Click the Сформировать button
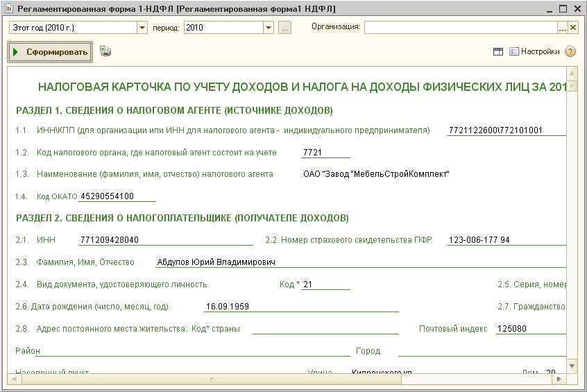Image resolution: width=587 pixels, height=392 pixels. coord(50,52)
